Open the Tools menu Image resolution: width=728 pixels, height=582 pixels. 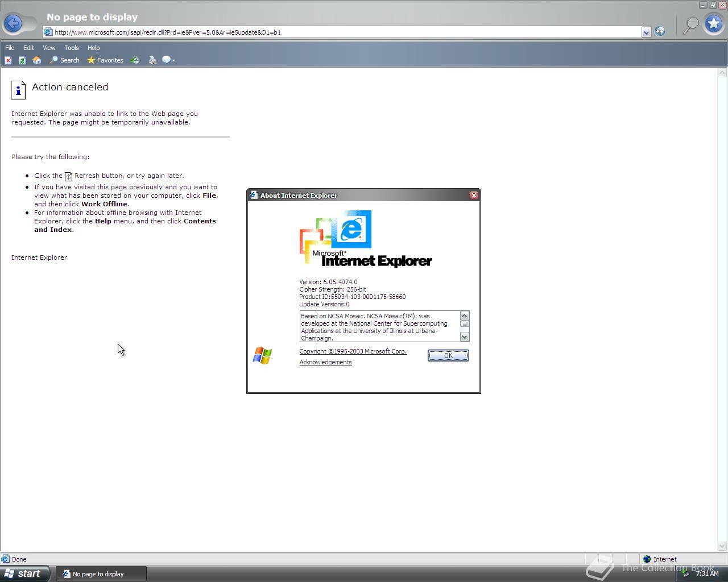coord(72,48)
